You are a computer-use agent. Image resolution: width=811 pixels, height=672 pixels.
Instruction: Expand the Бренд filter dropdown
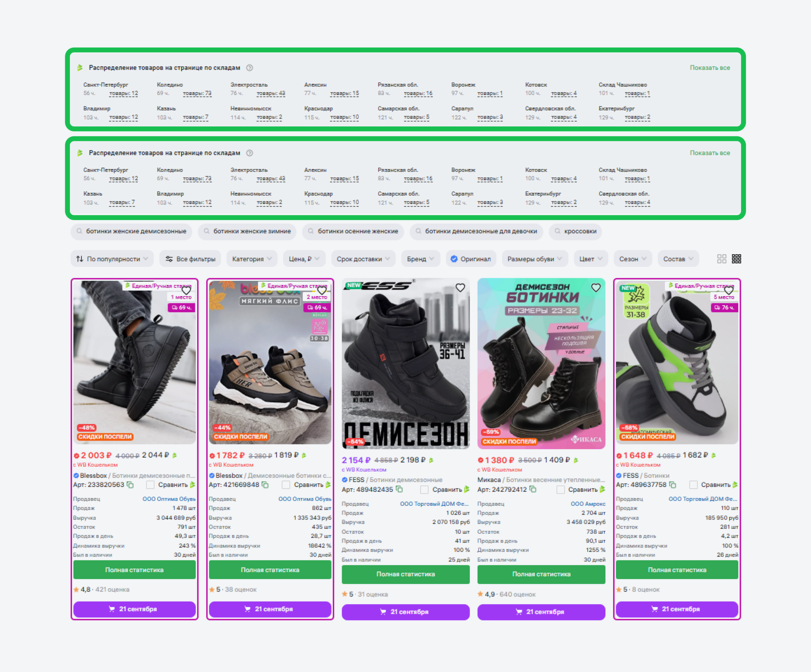420,259
